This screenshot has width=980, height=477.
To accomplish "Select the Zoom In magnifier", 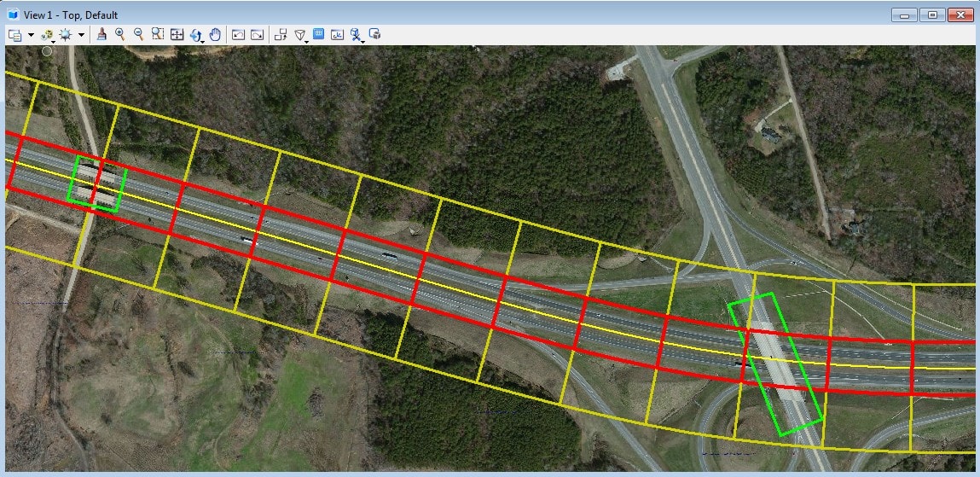I will pyautogui.click(x=120, y=35).
